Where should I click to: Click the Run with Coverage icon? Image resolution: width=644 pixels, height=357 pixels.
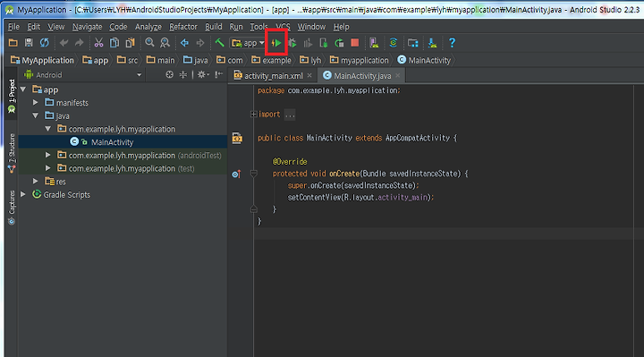308,43
